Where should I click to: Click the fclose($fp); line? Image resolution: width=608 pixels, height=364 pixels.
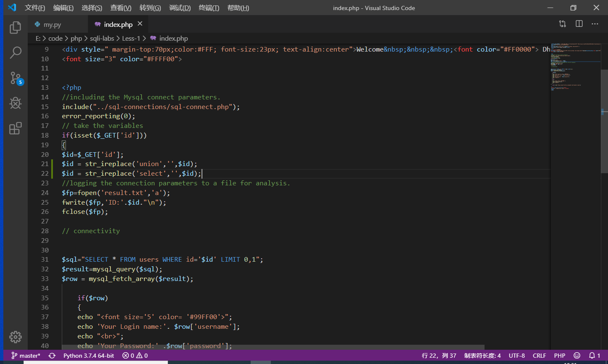pyautogui.click(x=85, y=212)
